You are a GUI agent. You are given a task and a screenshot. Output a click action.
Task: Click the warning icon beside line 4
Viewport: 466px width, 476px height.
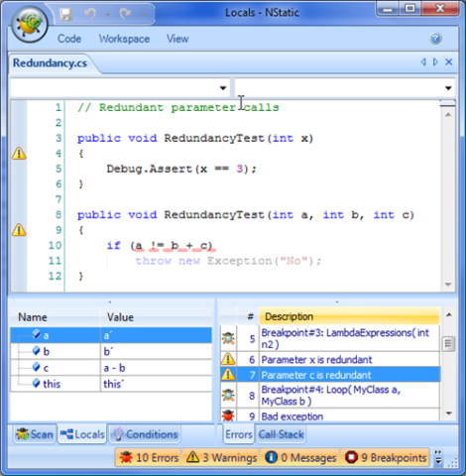(19, 154)
